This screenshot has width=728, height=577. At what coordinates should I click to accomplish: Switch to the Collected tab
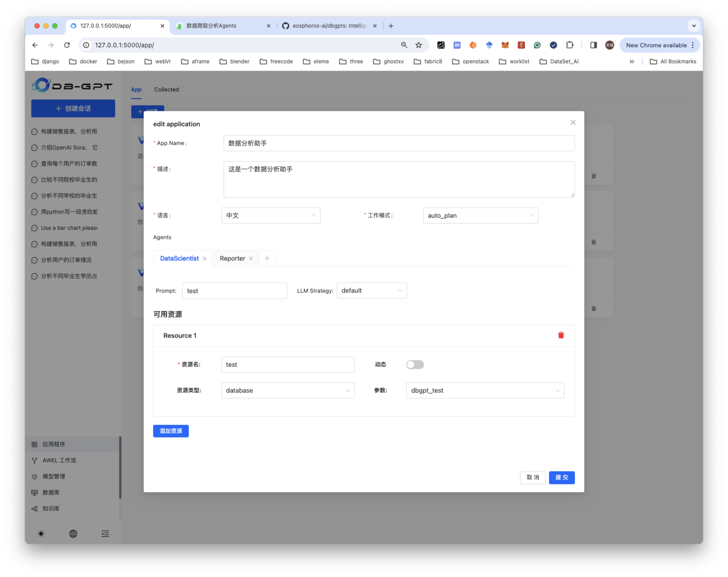[x=166, y=89]
